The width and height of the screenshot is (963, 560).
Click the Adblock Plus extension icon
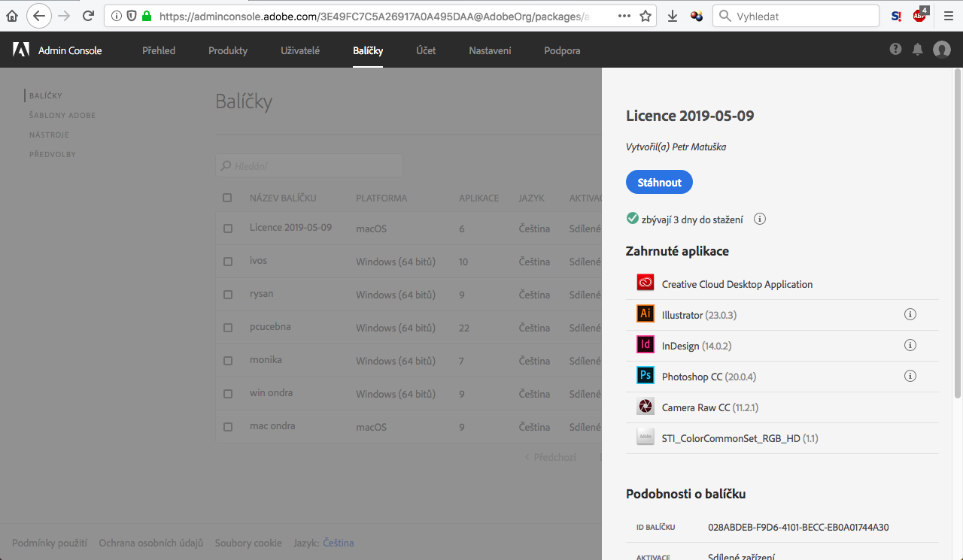point(920,15)
